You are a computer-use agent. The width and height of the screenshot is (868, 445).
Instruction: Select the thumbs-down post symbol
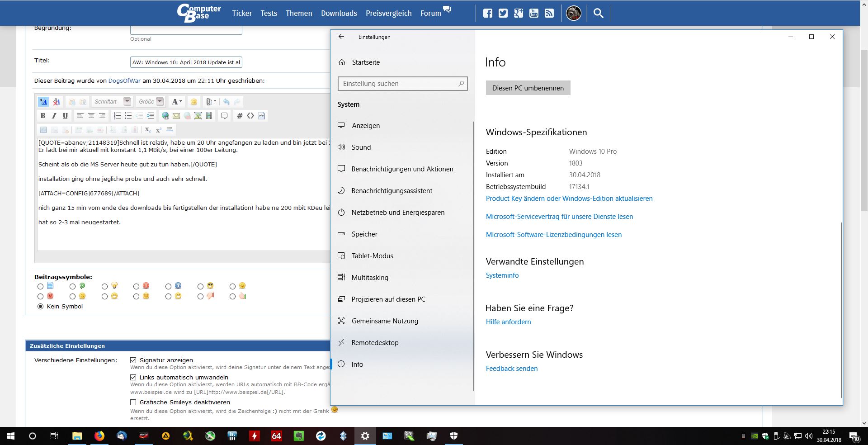(x=200, y=297)
